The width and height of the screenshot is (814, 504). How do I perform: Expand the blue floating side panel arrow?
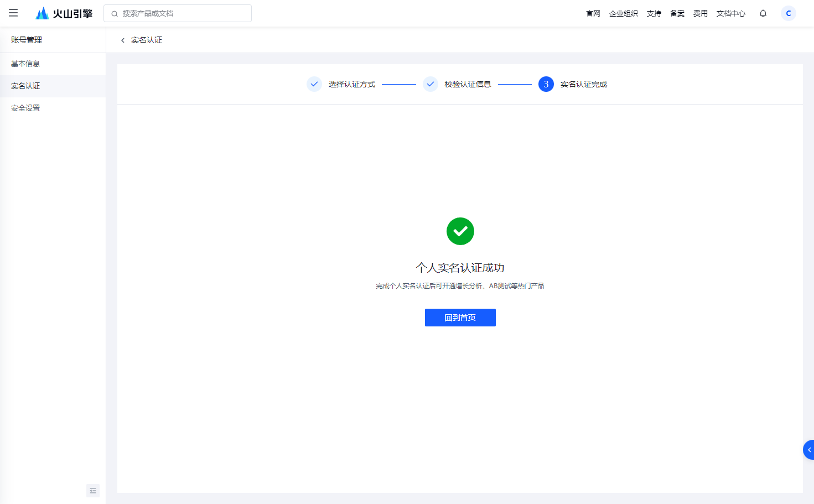808,450
